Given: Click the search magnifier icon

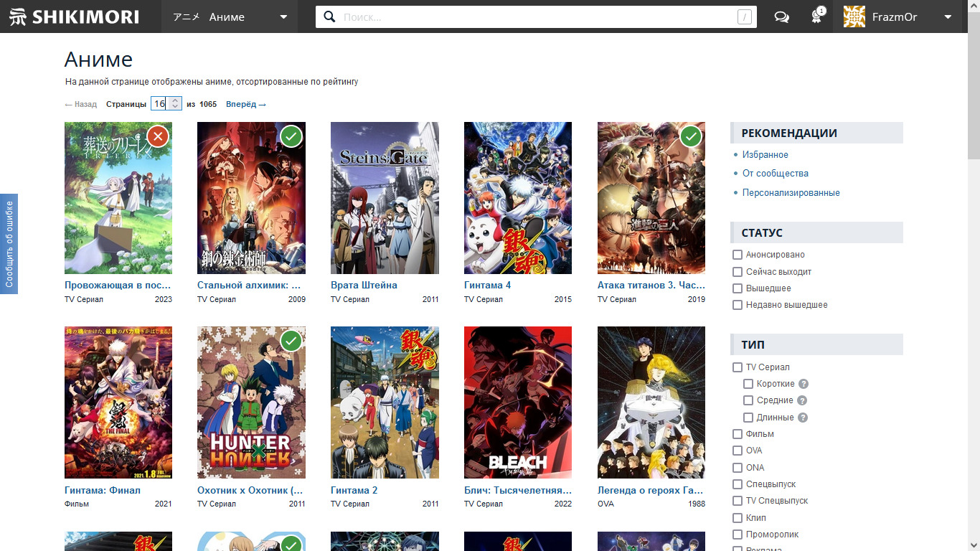Looking at the screenshot, I should tap(329, 17).
